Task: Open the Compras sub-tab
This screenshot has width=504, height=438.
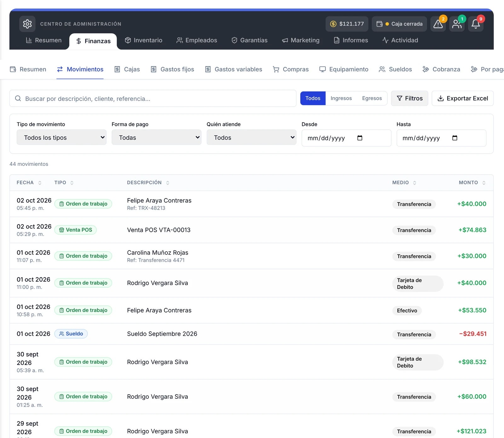Action: point(291,69)
